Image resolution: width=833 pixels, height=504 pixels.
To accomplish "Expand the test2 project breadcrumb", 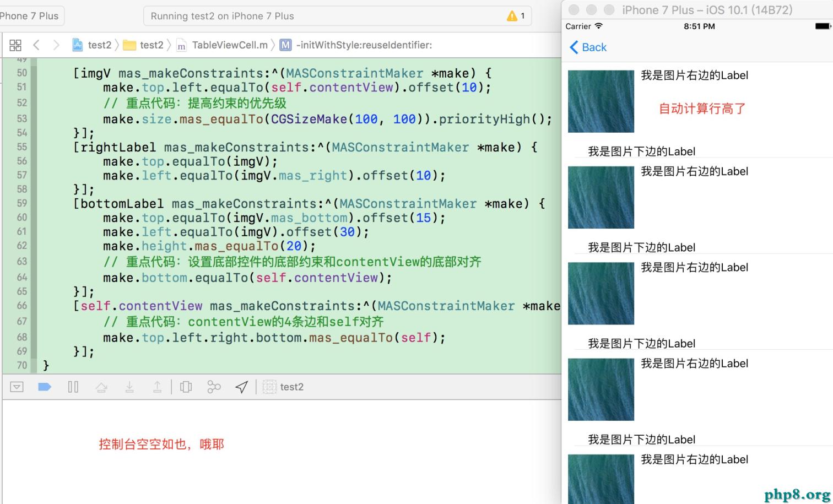I will click(93, 45).
